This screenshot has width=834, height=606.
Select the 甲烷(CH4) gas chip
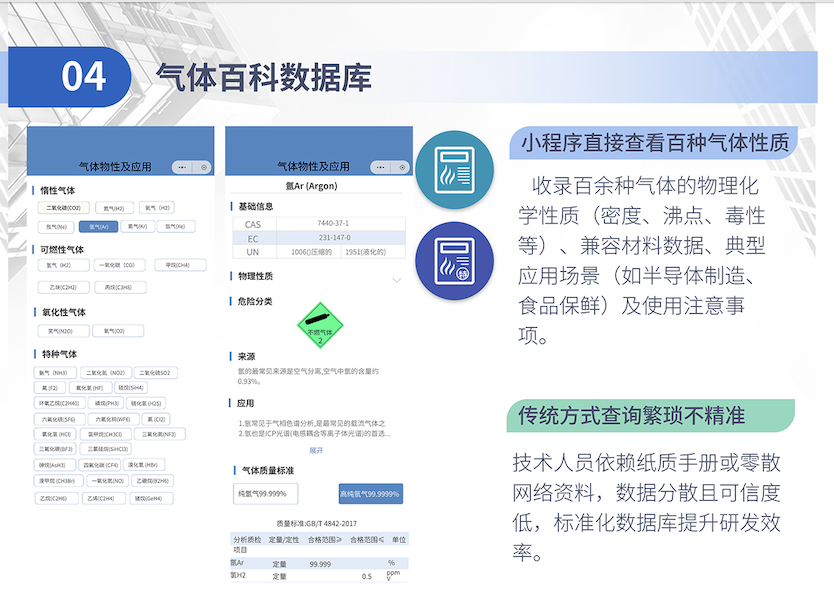click(x=179, y=265)
